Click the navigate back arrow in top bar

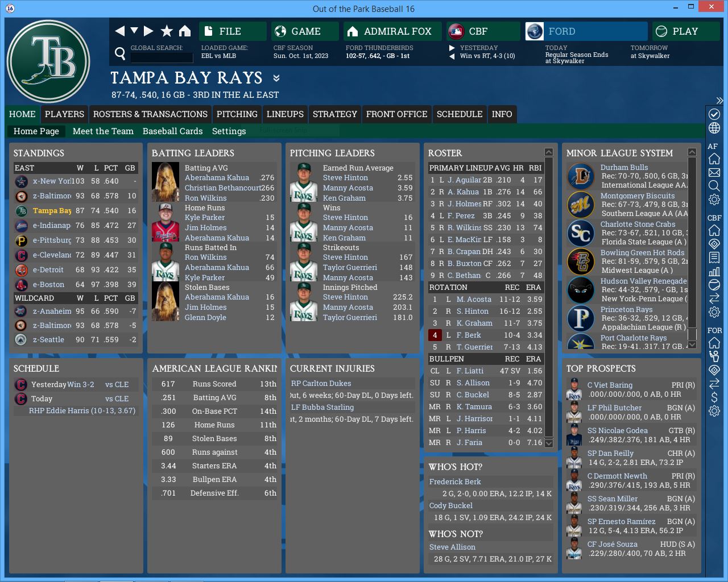119,31
